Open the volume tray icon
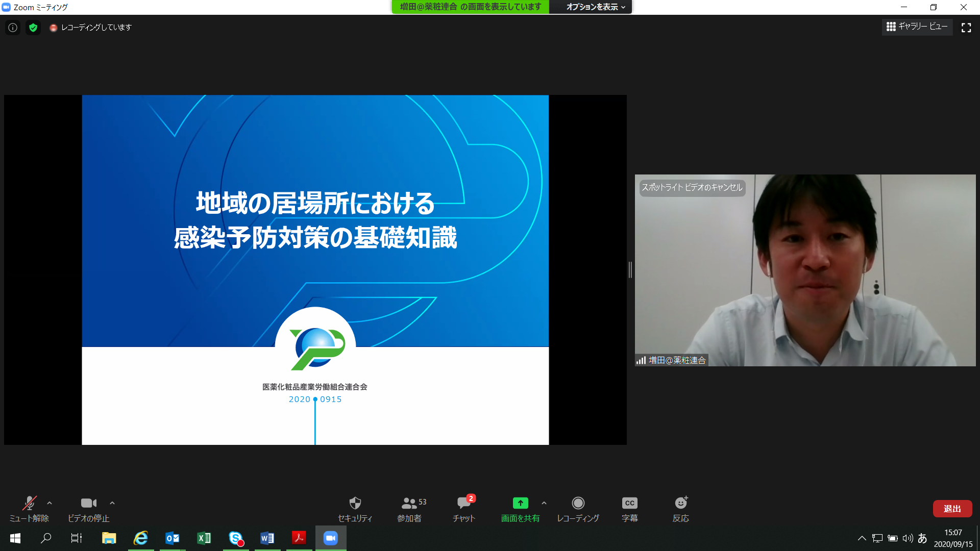980x551 pixels. [908, 538]
